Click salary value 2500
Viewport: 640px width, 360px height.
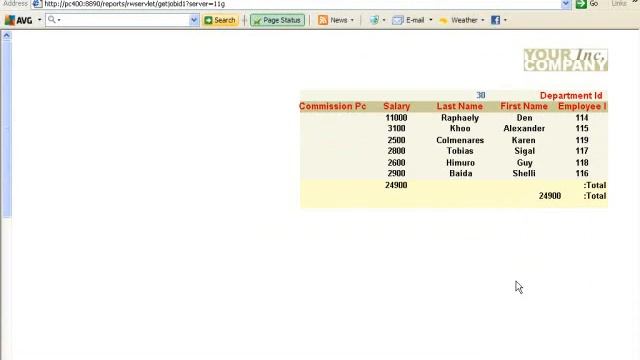click(396, 140)
